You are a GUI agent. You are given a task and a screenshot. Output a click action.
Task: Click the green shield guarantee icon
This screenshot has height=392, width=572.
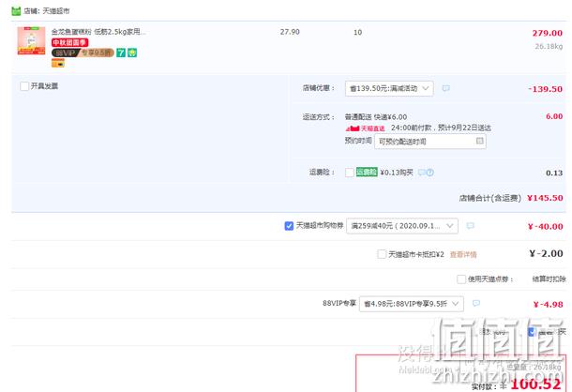point(132,53)
